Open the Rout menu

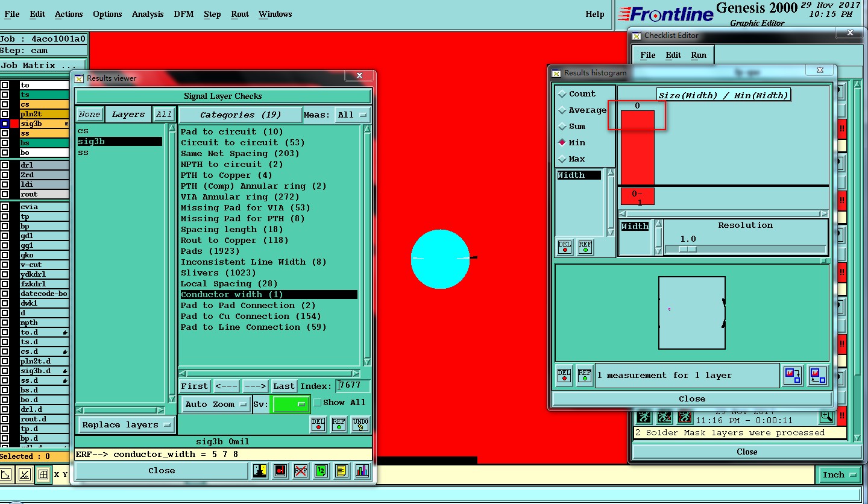click(x=240, y=14)
